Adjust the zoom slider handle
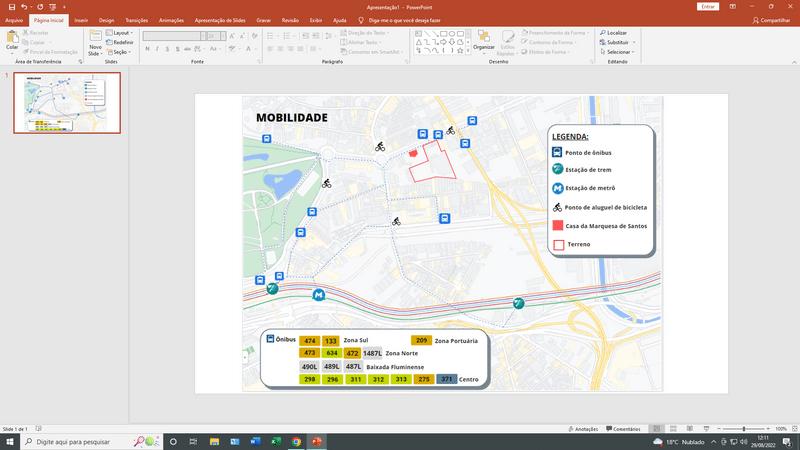 point(744,429)
